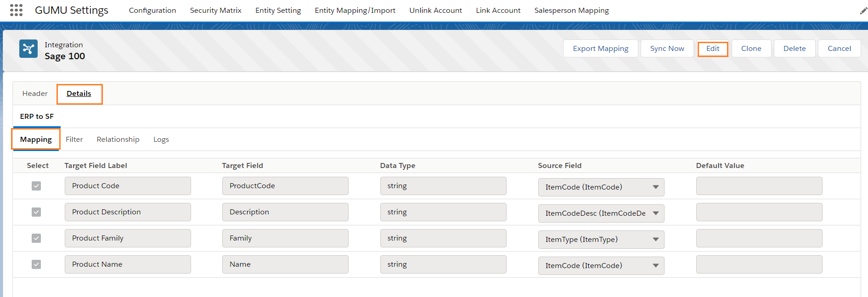
Task: Click the Edit button
Action: tap(713, 49)
